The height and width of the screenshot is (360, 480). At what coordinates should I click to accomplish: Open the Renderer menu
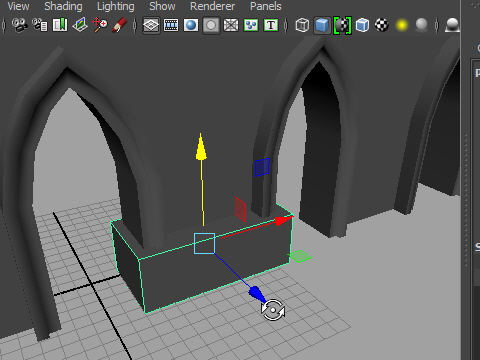coord(212,6)
